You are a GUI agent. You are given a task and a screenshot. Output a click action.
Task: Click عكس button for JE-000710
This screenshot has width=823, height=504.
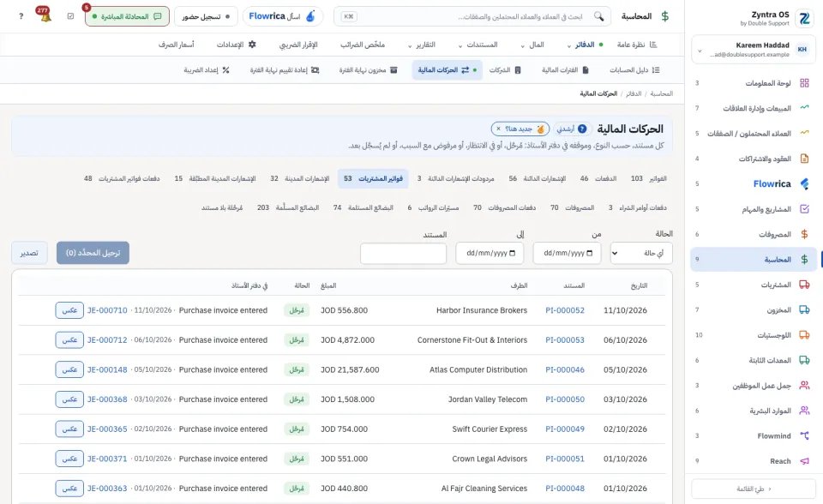pos(69,310)
